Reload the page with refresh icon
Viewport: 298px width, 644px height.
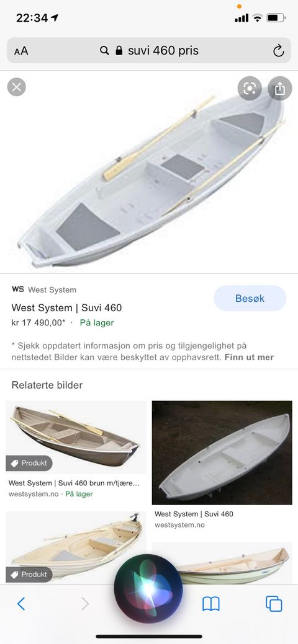[x=279, y=51]
